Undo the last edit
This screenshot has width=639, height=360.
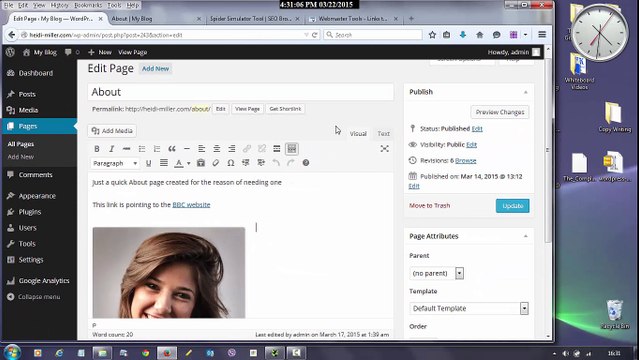tap(276, 163)
